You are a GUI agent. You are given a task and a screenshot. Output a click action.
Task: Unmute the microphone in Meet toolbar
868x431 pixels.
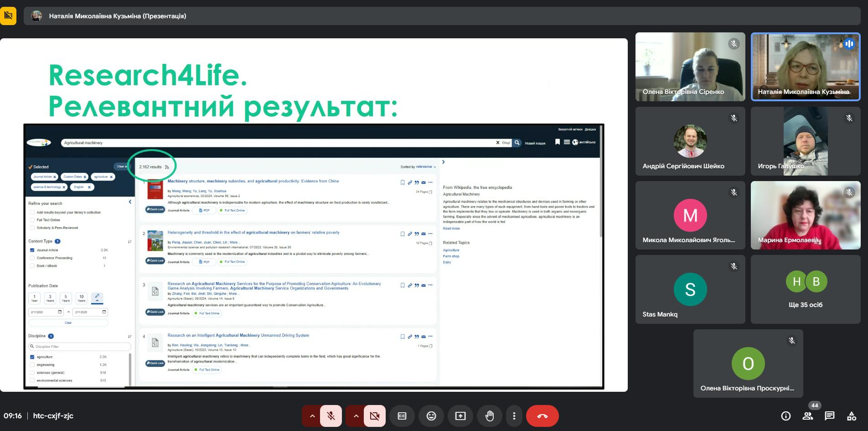click(x=331, y=416)
